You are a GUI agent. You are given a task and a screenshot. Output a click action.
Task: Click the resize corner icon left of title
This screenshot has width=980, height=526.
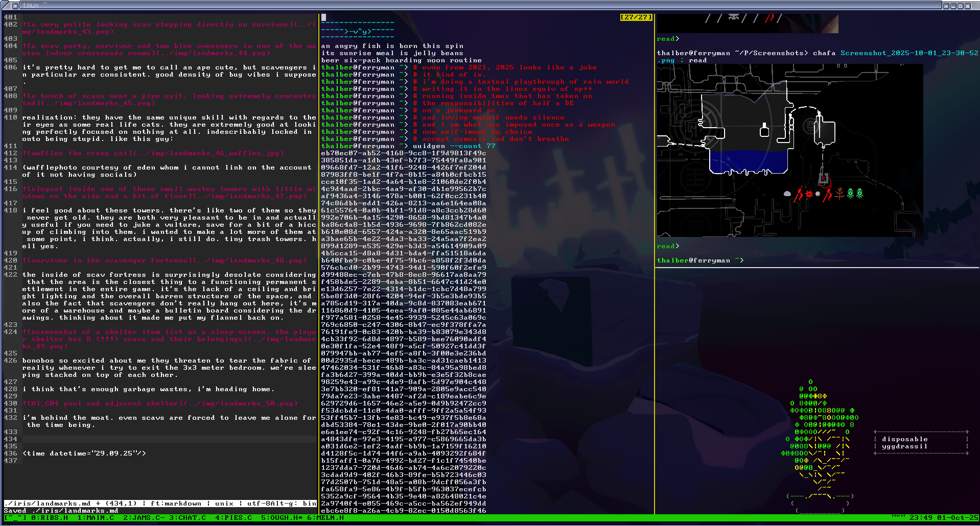(6, 6)
